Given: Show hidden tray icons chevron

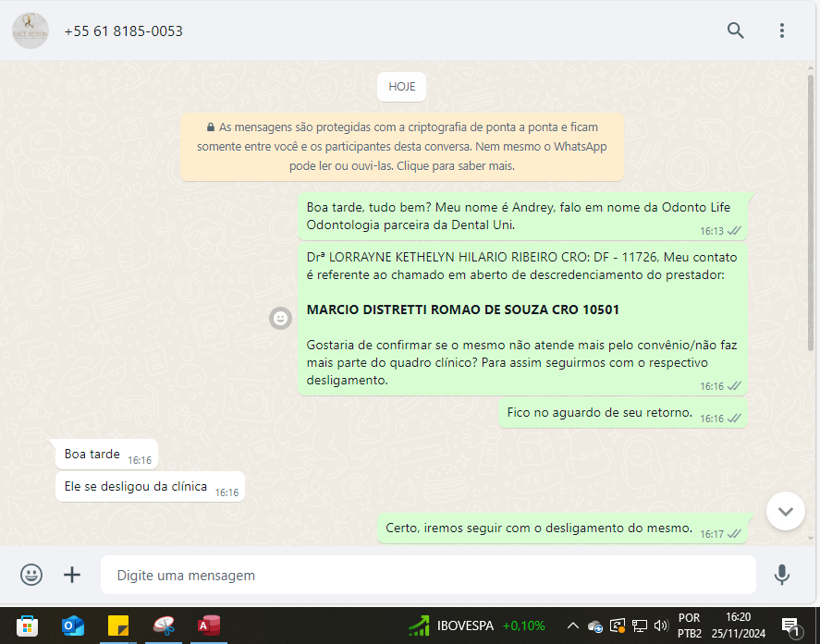Looking at the screenshot, I should point(572,626).
